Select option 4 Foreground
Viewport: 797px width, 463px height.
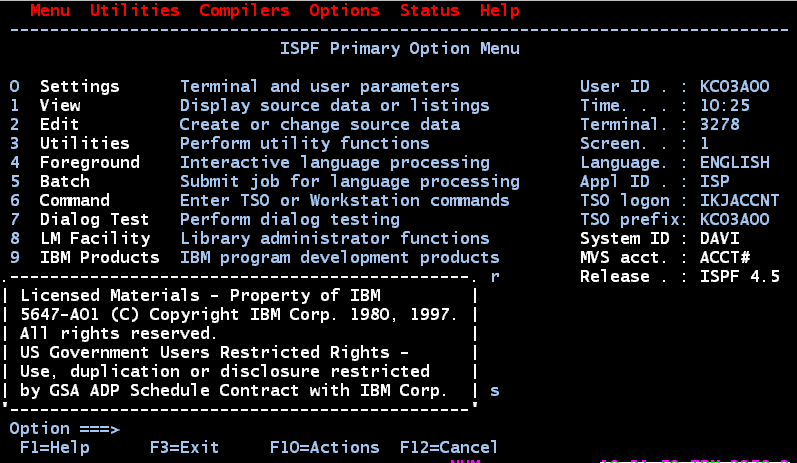(x=89, y=163)
